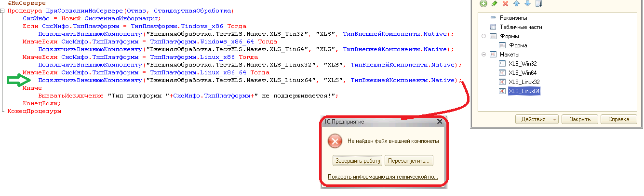Screen dimensions: 644x196
Task: Click the red X Delete icon
Action: click(506, 4)
